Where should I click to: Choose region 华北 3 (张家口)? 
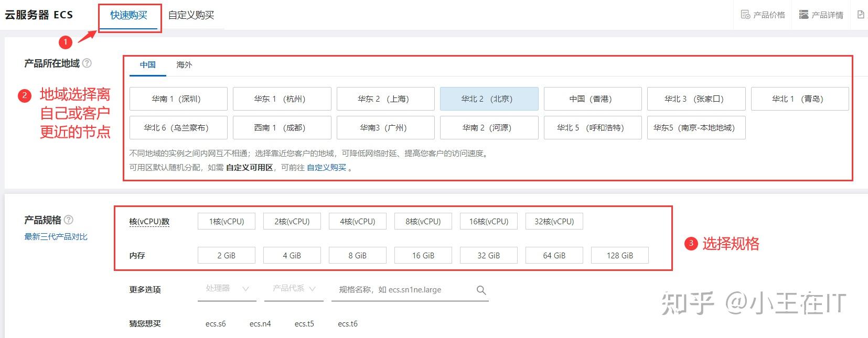click(696, 99)
